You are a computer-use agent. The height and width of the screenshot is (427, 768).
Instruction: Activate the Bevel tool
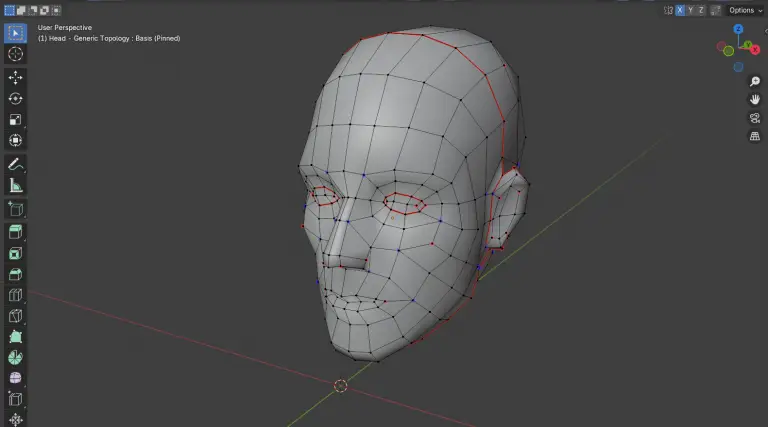(16, 274)
